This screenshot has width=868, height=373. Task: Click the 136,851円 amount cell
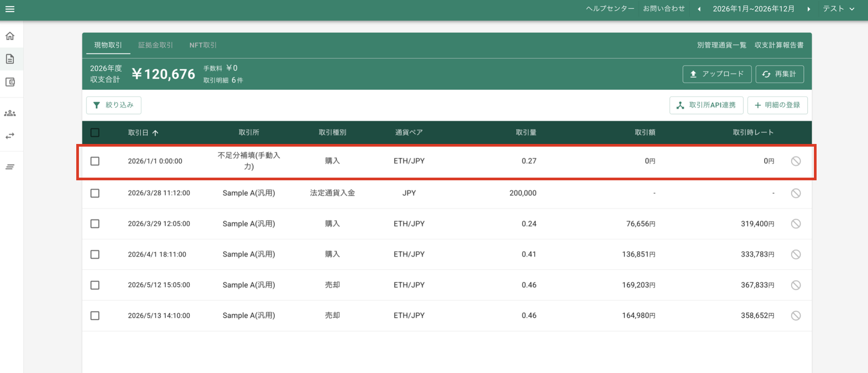tap(639, 254)
